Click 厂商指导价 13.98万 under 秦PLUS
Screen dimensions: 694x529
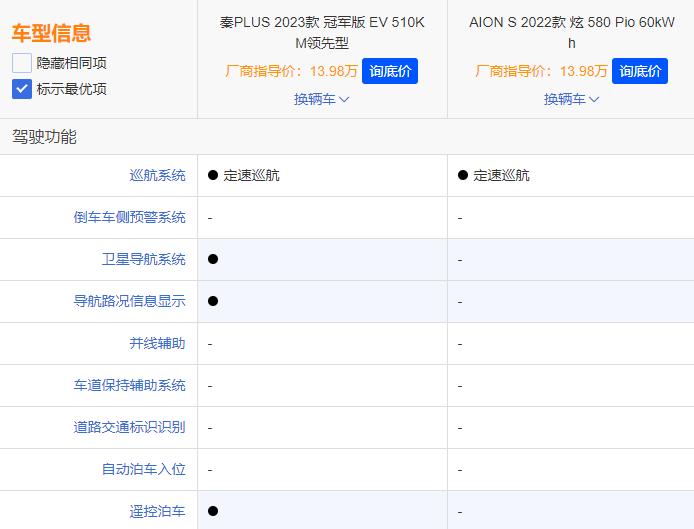[291, 71]
